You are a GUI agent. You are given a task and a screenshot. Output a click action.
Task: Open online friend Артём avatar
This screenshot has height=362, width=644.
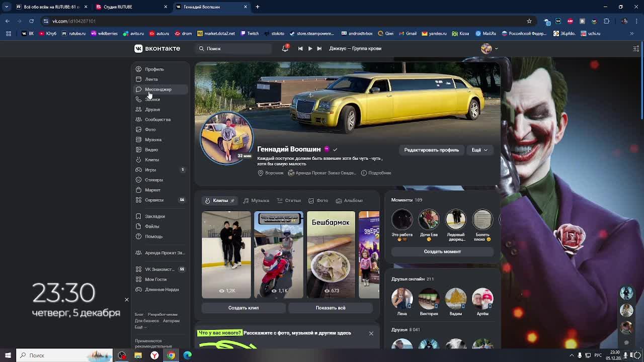click(482, 298)
